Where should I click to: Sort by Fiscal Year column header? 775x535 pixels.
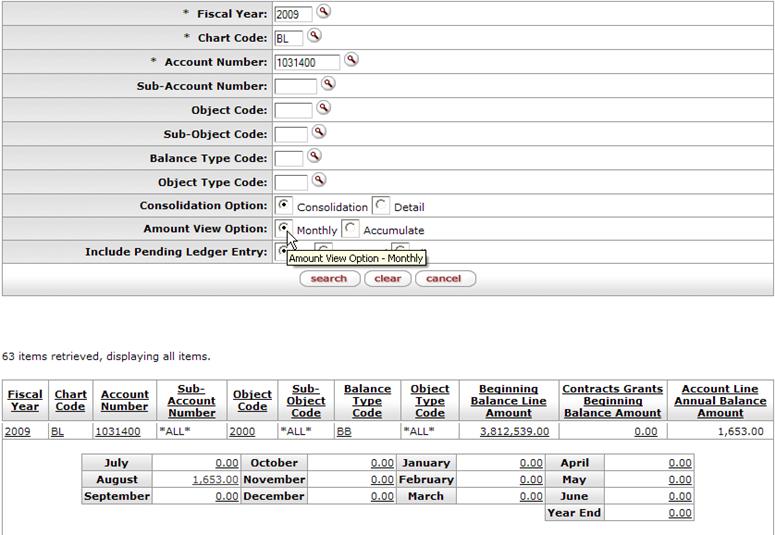tap(25, 401)
